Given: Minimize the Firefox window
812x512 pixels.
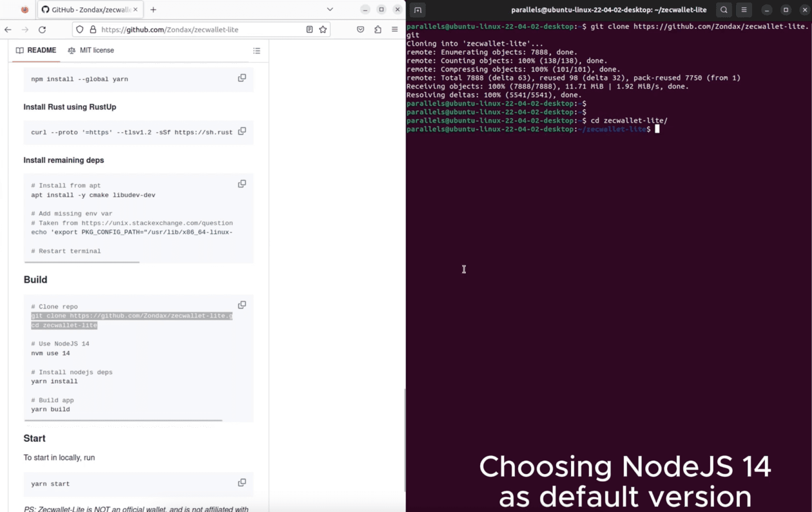Looking at the screenshot, I should coord(365,10).
